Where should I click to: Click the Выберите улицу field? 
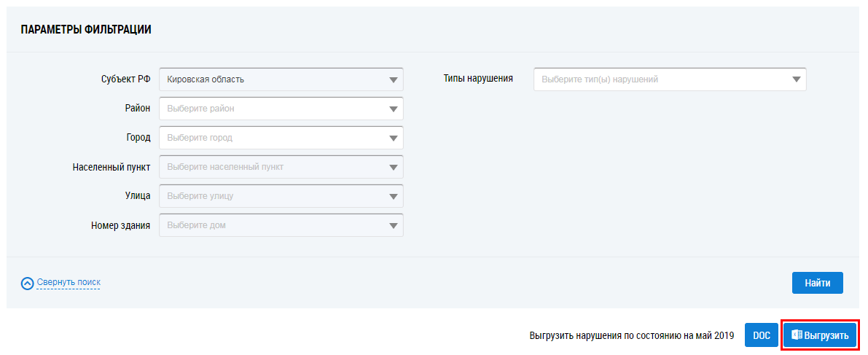click(x=270, y=196)
